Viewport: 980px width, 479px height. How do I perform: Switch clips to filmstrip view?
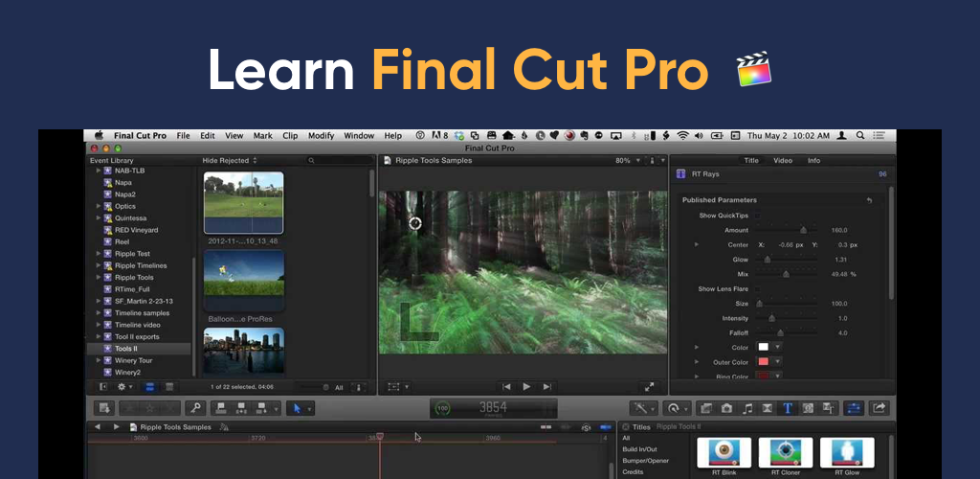150,387
